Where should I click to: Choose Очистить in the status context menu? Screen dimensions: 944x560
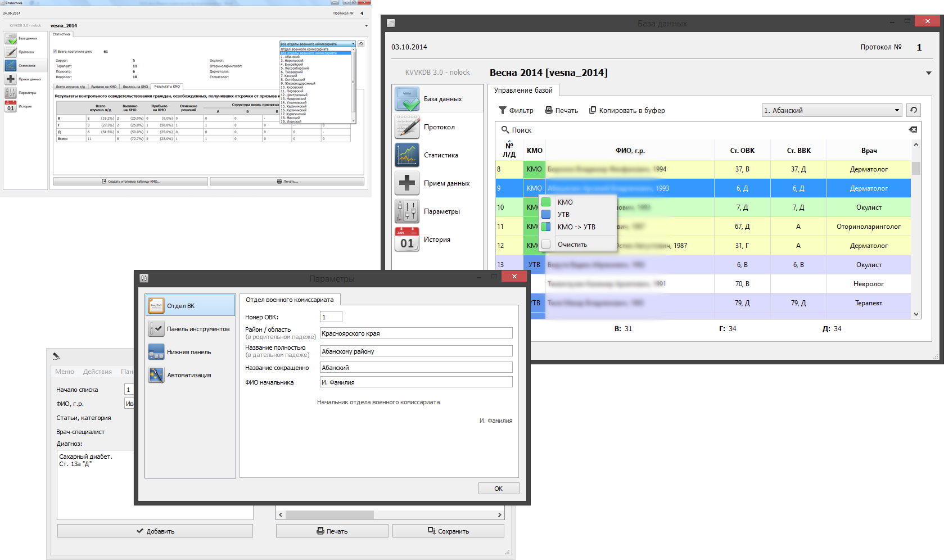tap(578, 245)
